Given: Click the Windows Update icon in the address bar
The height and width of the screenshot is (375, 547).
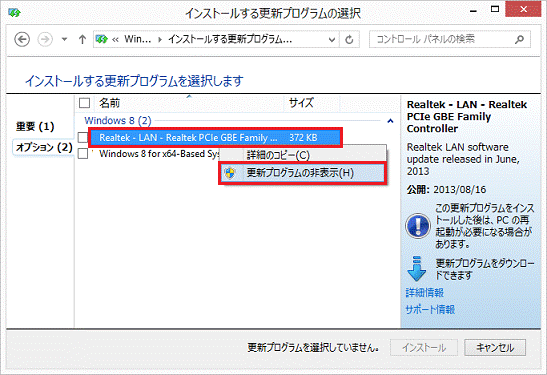Looking at the screenshot, I should pos(102,39).
